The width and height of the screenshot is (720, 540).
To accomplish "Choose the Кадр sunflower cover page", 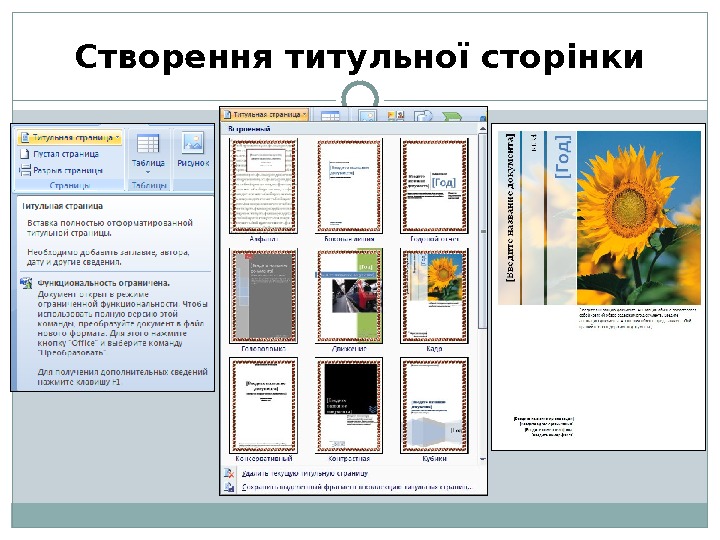I will coord(434,296).
